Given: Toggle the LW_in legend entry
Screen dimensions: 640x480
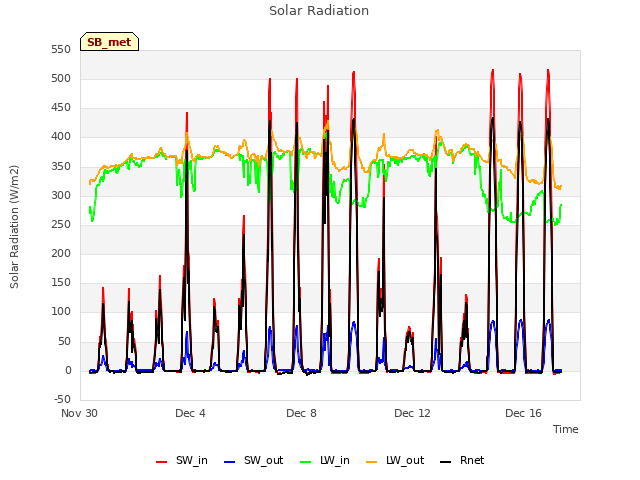Looking at the screenshot, I should [325, 460].
